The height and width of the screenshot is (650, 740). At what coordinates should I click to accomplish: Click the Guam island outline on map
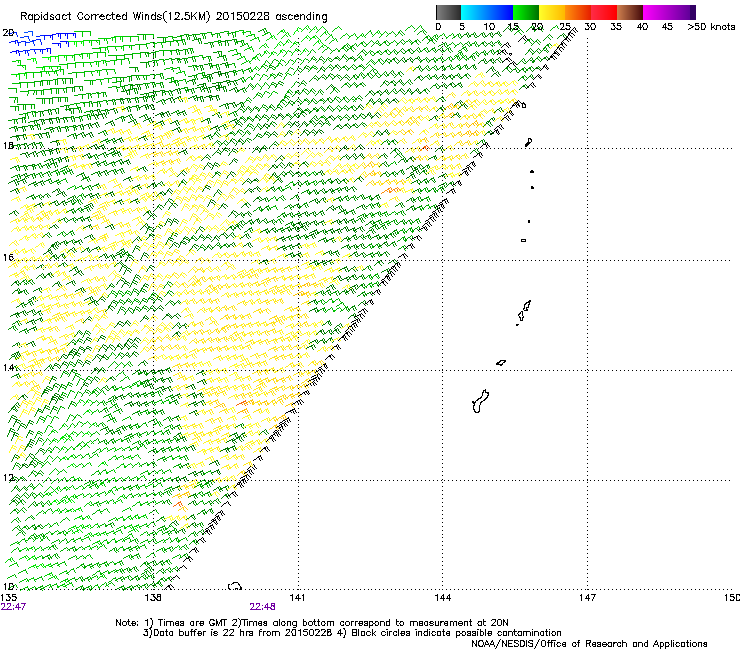coord(480,401)
